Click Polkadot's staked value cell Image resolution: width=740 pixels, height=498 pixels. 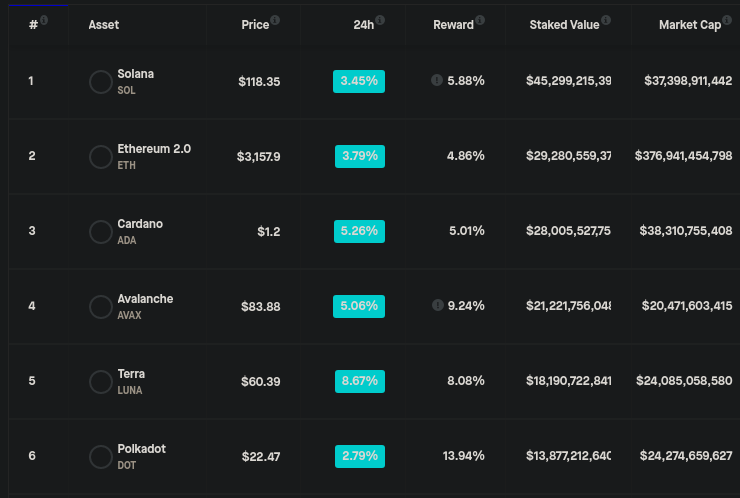568,456
